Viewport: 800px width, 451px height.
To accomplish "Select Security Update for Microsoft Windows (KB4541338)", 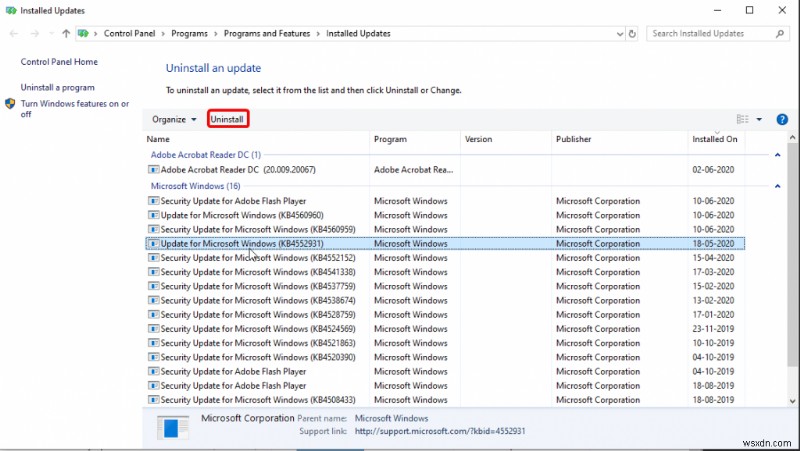I will [x=445, y=272].
